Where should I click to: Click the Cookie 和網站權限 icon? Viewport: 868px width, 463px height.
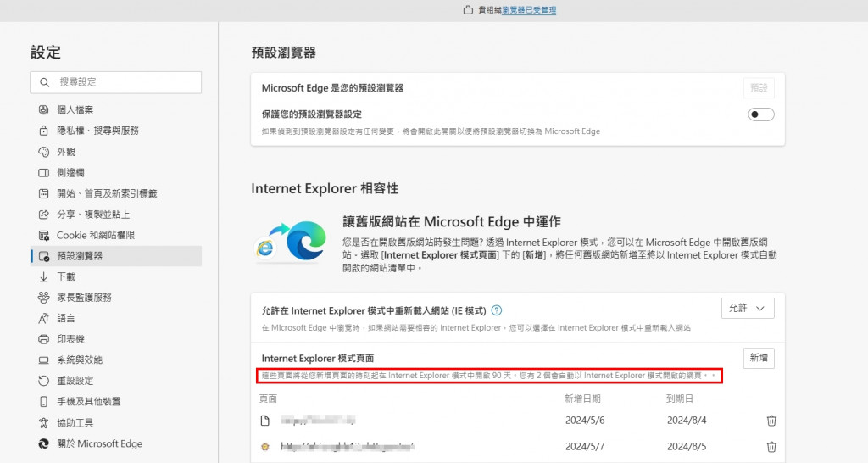coord(44,236)
